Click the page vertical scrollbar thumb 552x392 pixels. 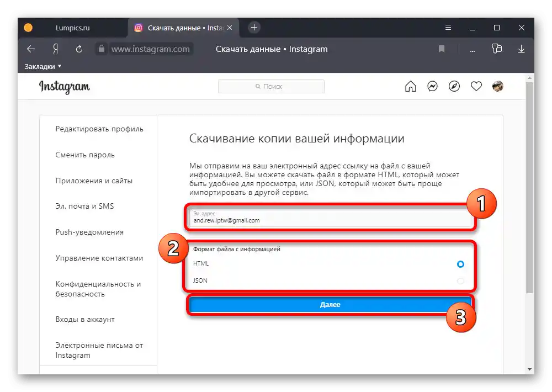click(x=529, y=187)
